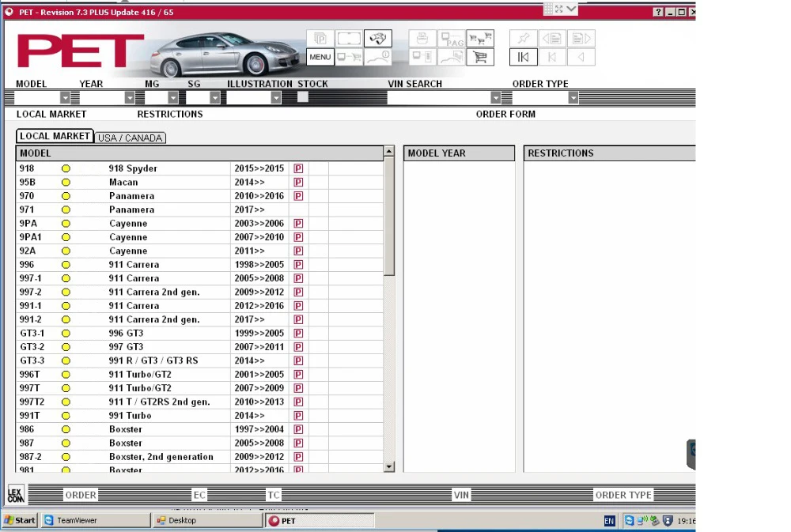This screenshot has width=791, height=532.
Task: Select the 987-2 Boxster, 2nd generation row
Action: tap(199, 457)
